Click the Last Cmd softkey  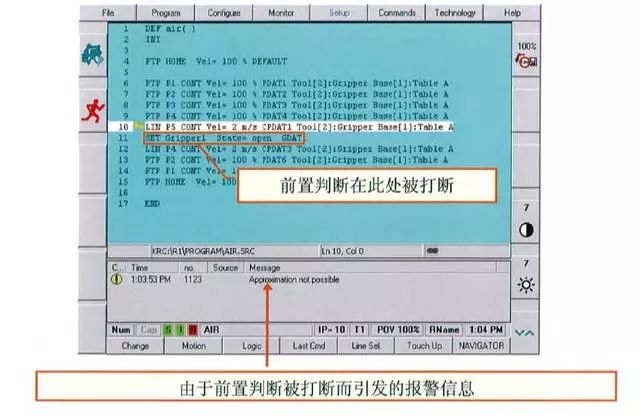pyautogui.click(x=309, y=346)
